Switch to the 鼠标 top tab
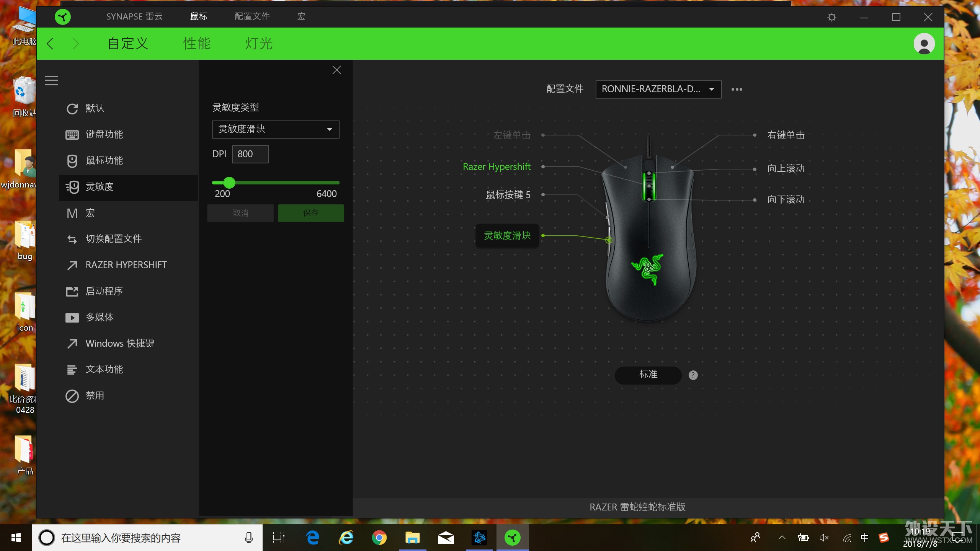The image size is (980, 551). (199, 17)
